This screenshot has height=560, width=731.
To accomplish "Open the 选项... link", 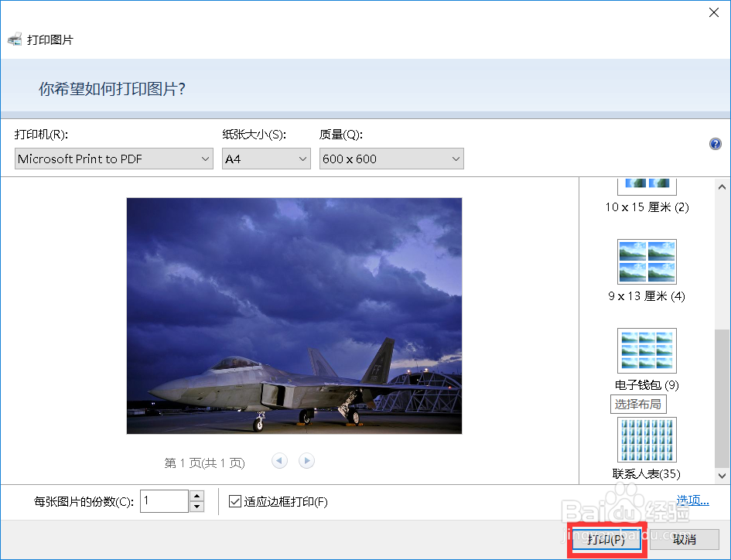I will 692,500.
